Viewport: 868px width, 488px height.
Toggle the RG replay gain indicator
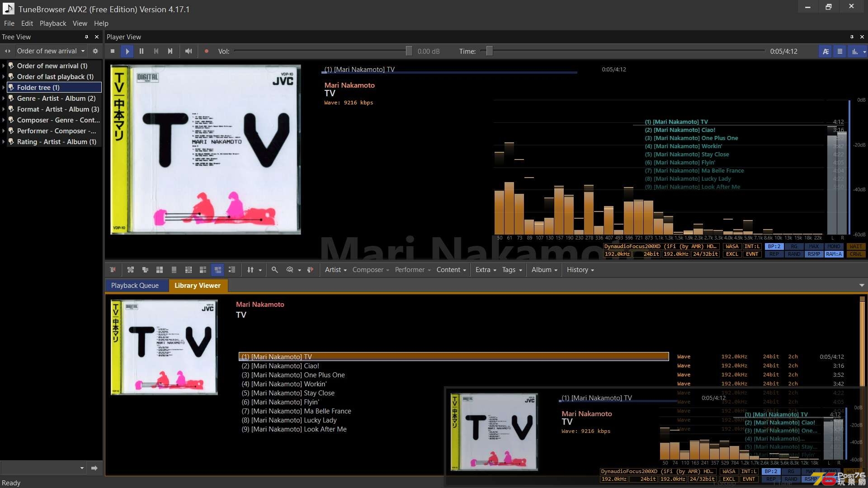pos(794,247)
